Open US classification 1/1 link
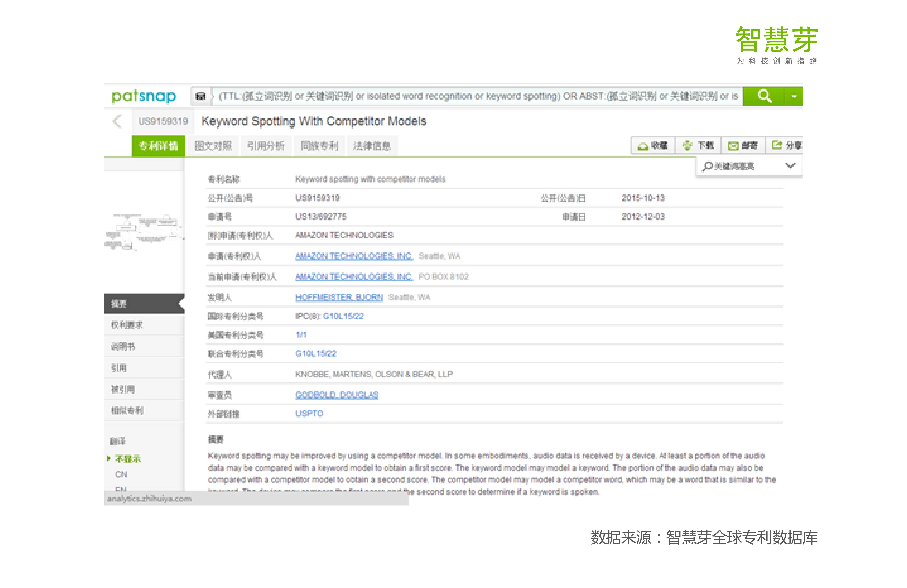The height and width of the screenshot is (588, 907). click(301, 335)
